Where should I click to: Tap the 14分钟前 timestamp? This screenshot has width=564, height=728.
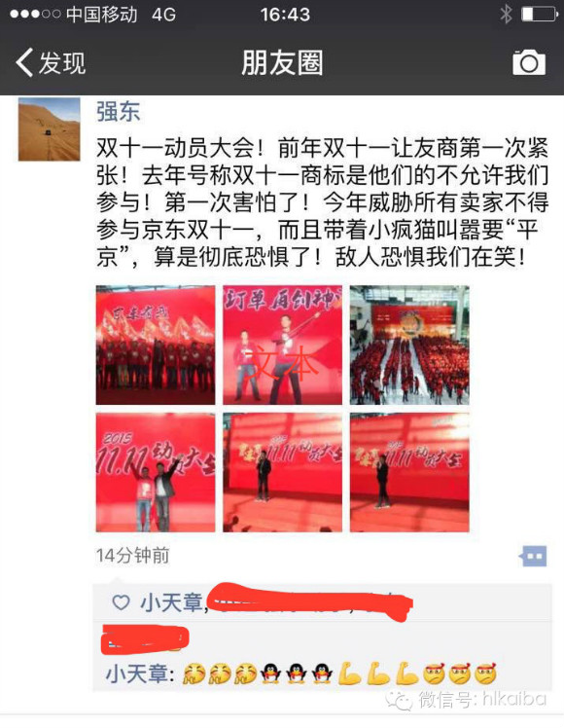click(132, 556)
